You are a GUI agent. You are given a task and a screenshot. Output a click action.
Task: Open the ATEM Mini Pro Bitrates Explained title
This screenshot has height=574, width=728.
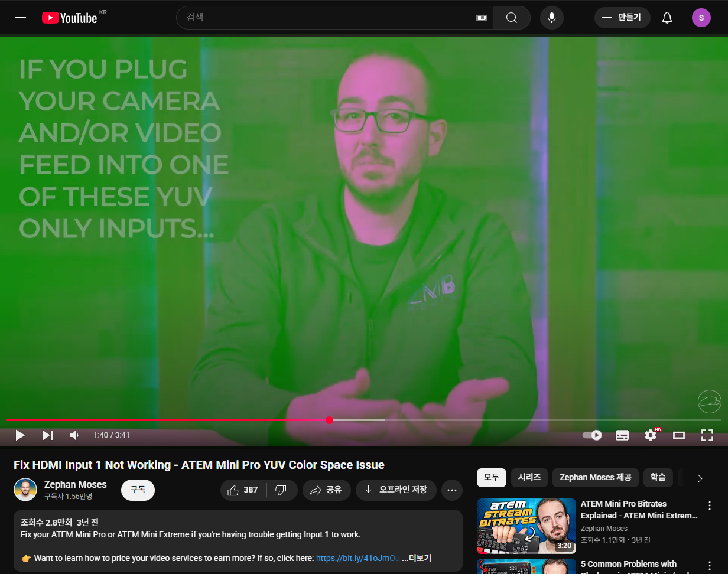click(x=639, y=510)
